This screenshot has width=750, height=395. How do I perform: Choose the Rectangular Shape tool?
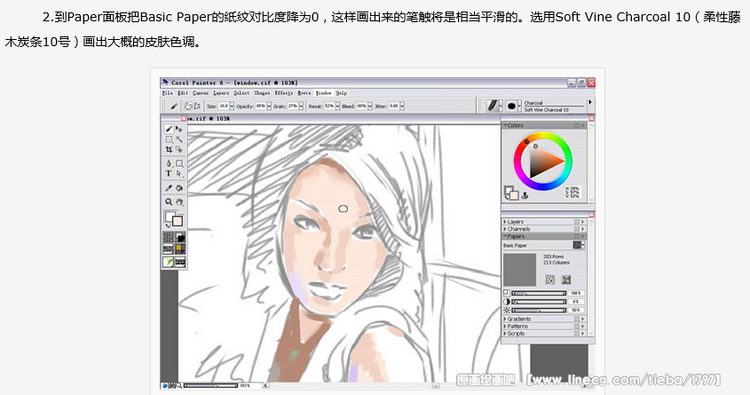[x=179, y=164]
